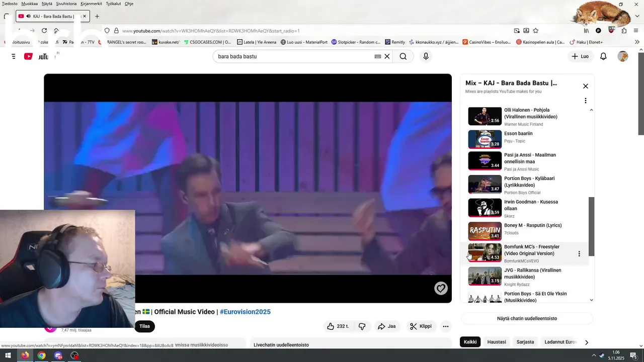Share the video with Jaa
This screenshot has width=644, height=362.
(x=387, y=326)
